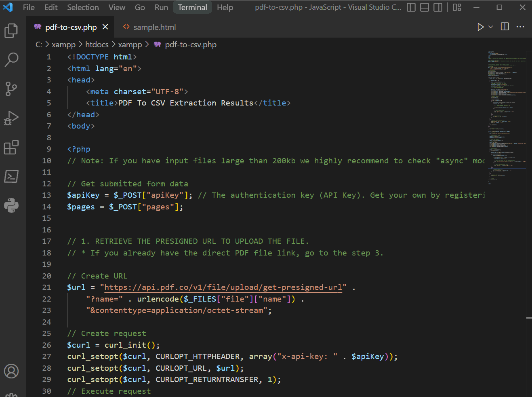Click the pdf-to-csv.php breadcrumb segment
The image size is (532, 397).
[x=191, y=44]
